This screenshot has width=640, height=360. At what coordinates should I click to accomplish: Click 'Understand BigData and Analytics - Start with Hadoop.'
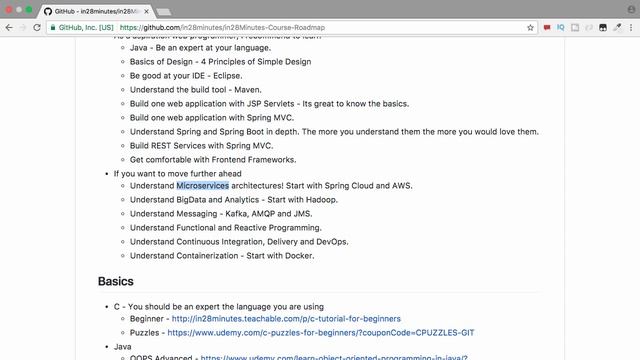[234, 200]
